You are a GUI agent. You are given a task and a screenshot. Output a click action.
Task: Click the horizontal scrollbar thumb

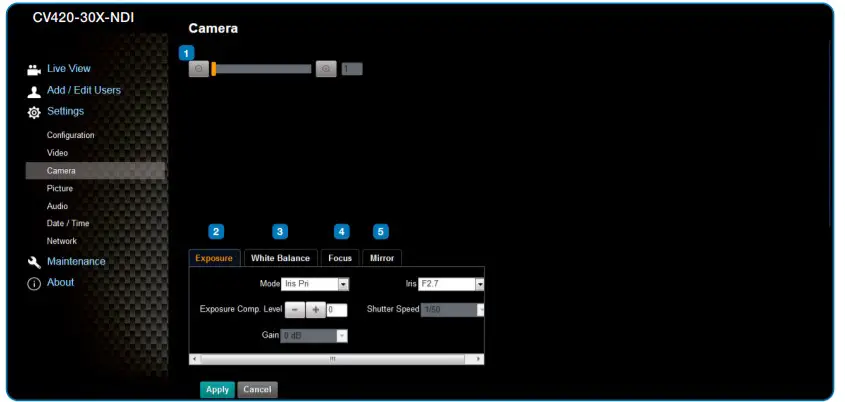click(333, 359)
